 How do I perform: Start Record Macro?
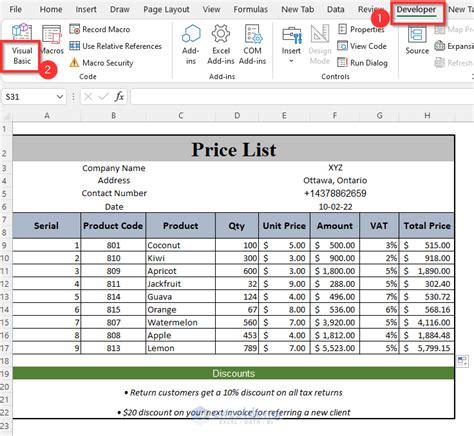(99, 29)
